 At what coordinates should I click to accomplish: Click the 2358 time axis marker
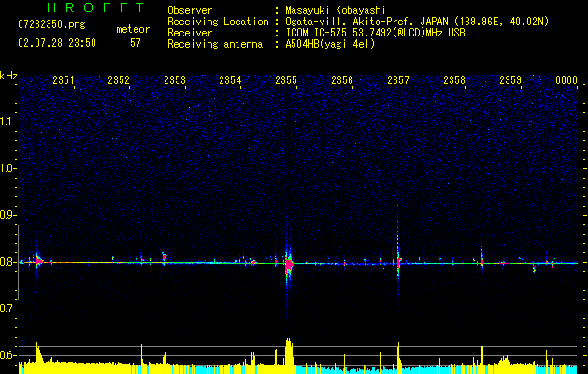tap(454, 80)
